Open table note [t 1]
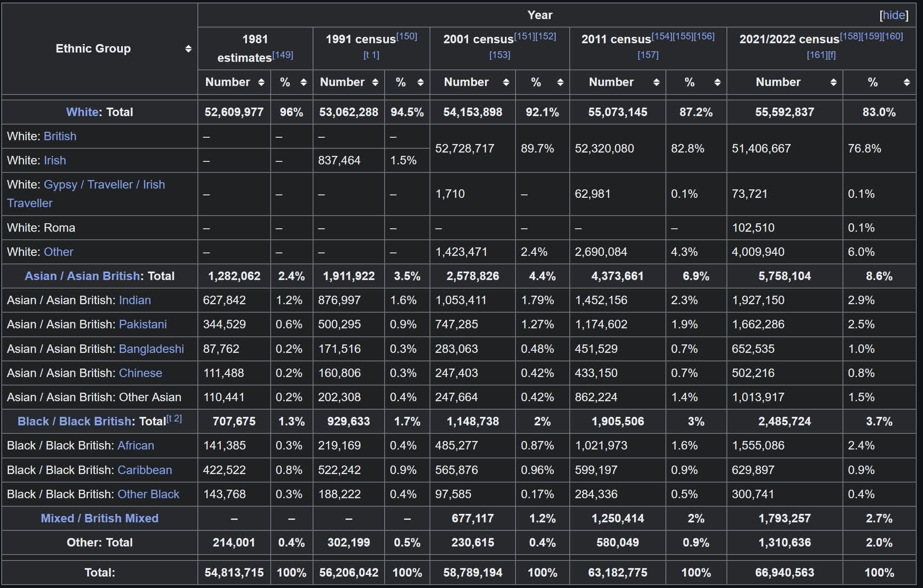923x588 pixels. click(371, 55)
